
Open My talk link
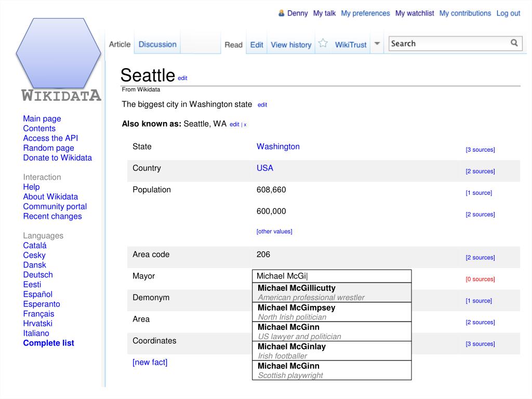[324, 13]
